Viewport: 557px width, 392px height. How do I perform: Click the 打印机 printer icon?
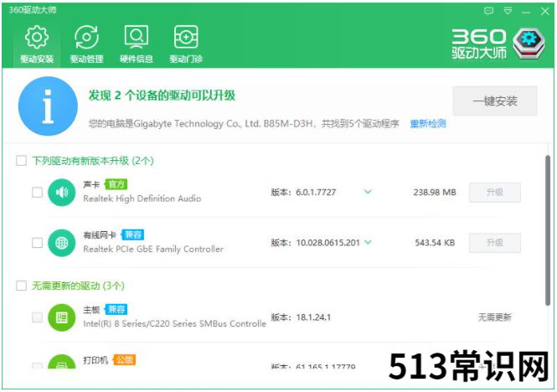pyautogui.click(x=62, y=362)
